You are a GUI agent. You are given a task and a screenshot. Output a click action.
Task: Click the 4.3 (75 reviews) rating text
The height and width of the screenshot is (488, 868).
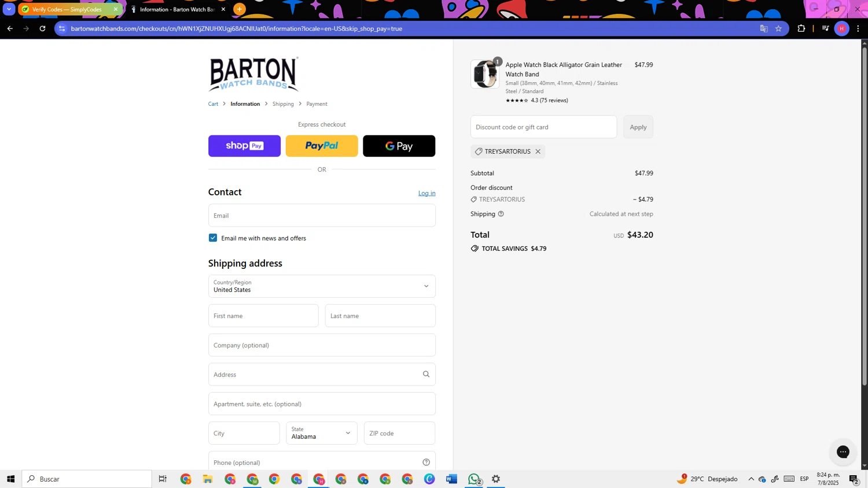(549, 101)
